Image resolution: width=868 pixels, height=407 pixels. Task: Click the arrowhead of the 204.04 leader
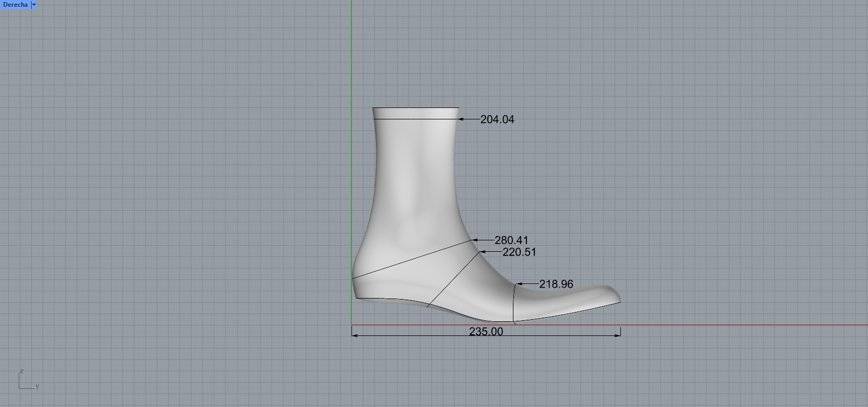(461, 119)
